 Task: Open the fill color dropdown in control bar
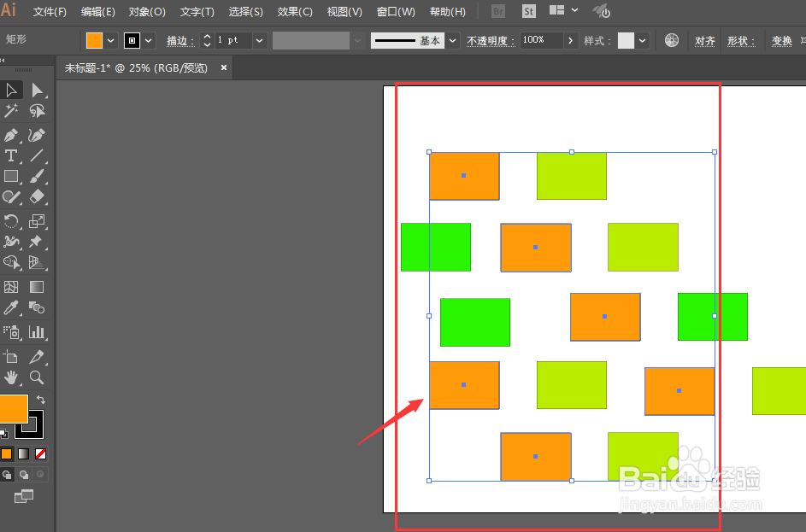110,41
